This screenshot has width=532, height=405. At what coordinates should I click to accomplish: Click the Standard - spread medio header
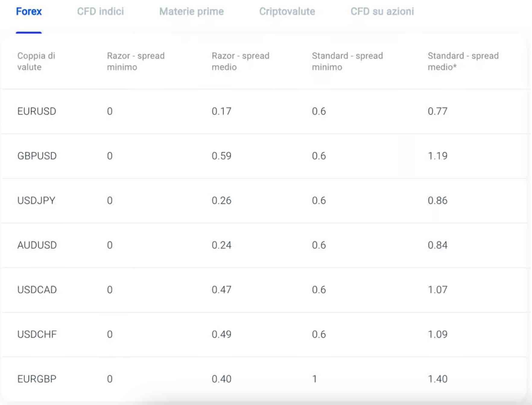point(463,61)
